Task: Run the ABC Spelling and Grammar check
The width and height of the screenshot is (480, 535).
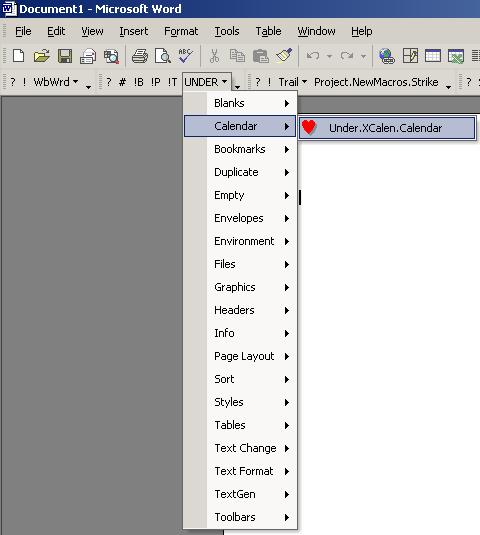Action: click(x=185, y=56)
